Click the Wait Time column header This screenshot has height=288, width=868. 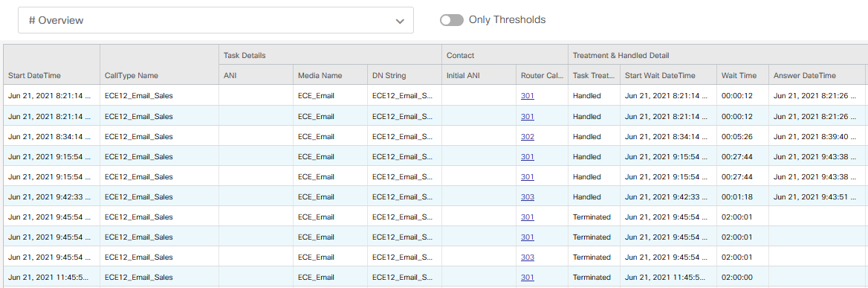pos(743,75)
